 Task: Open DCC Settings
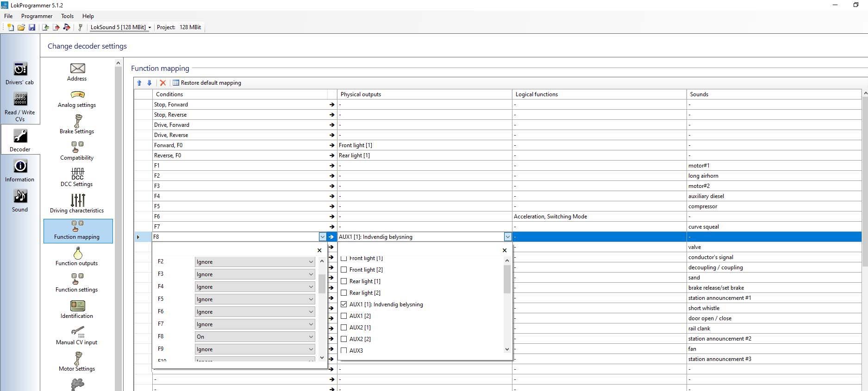(77, 178)
